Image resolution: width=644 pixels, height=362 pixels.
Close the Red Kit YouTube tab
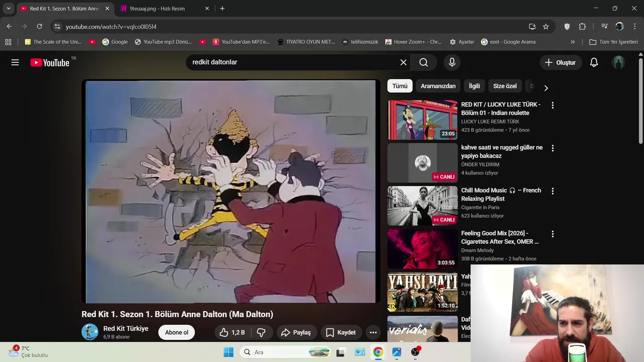click(107, 9)
